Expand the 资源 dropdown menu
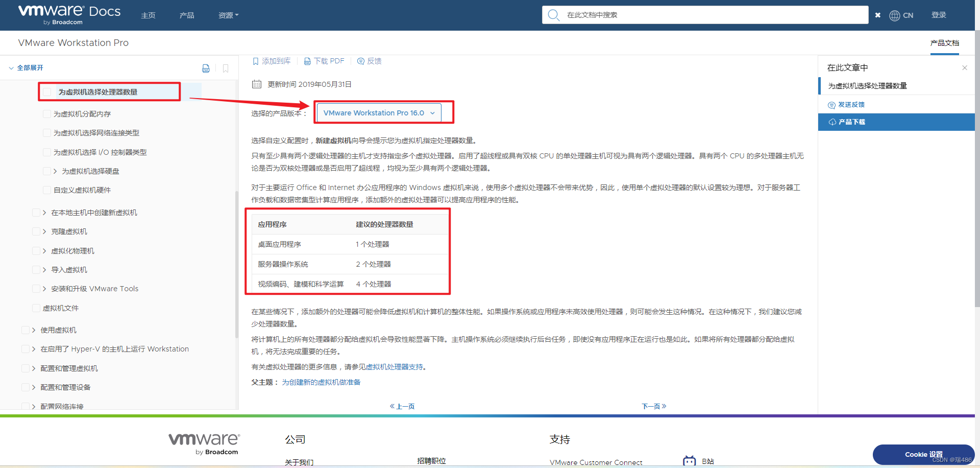Image resolution: width=980 pixels, height=468 pixels. pos(228,15)
